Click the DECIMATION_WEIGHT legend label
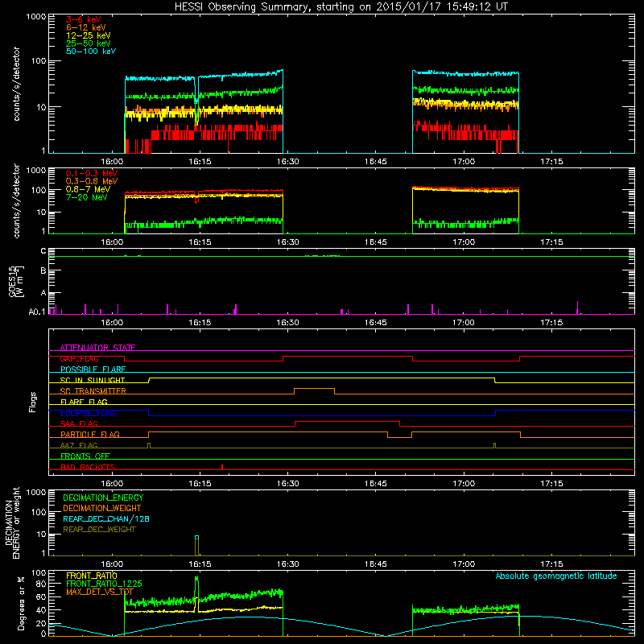Viewport: 644px width, 644px height. 102,508
